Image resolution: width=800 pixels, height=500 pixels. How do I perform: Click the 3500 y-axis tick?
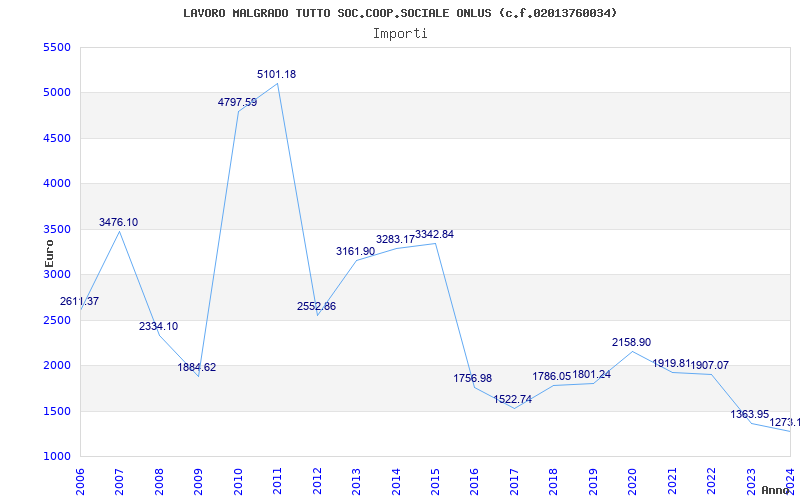coord(57,229)
